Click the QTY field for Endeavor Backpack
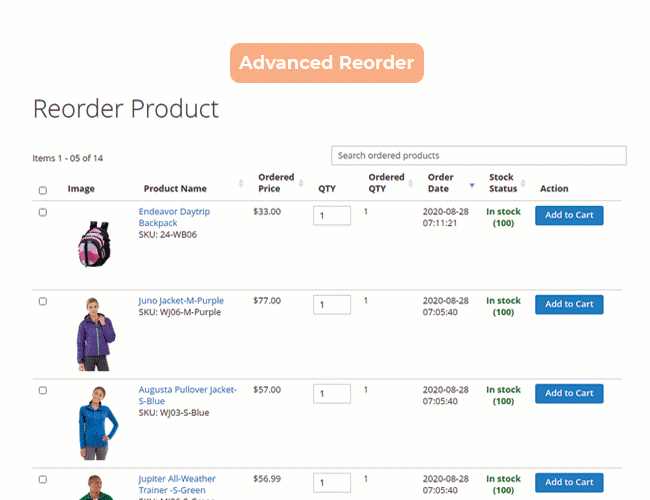This screenshot has height=500, width=650. (332, 215)
